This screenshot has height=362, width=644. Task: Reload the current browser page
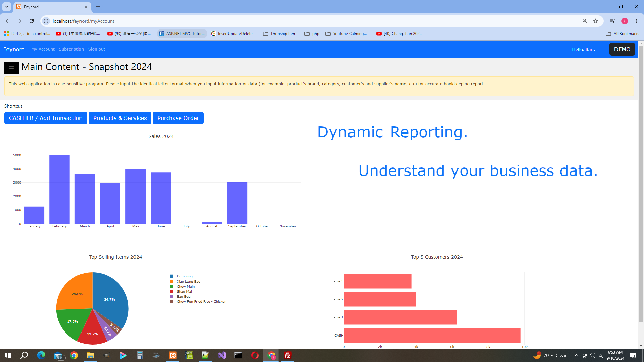point(32,21)
